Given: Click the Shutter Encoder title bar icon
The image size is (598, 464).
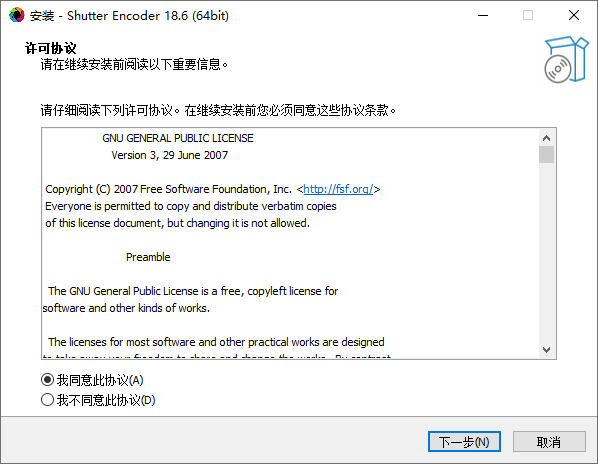Looking at the screenshot, I should pyautogui.click(x=16, y=15).
